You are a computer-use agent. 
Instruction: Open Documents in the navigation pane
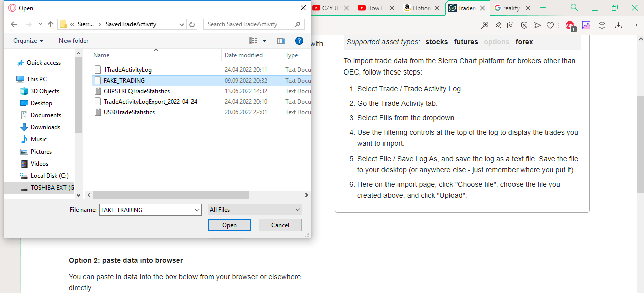click(46, 115)
